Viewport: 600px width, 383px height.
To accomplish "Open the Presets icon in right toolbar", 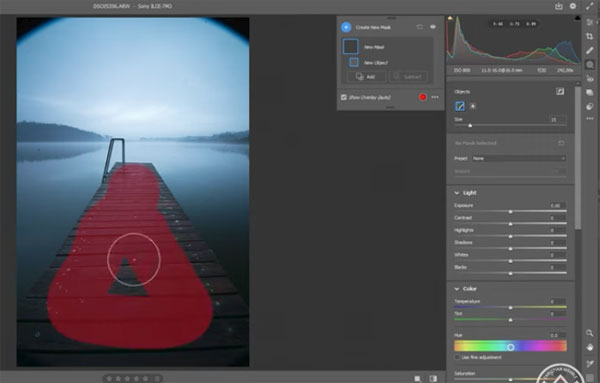I will pos(590,106).
